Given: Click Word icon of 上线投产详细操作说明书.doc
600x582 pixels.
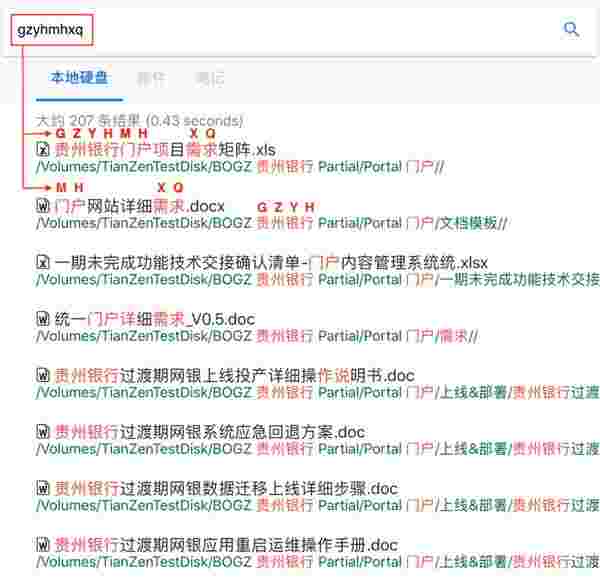Looking at the screenshot, I should (x=43, y=375).
